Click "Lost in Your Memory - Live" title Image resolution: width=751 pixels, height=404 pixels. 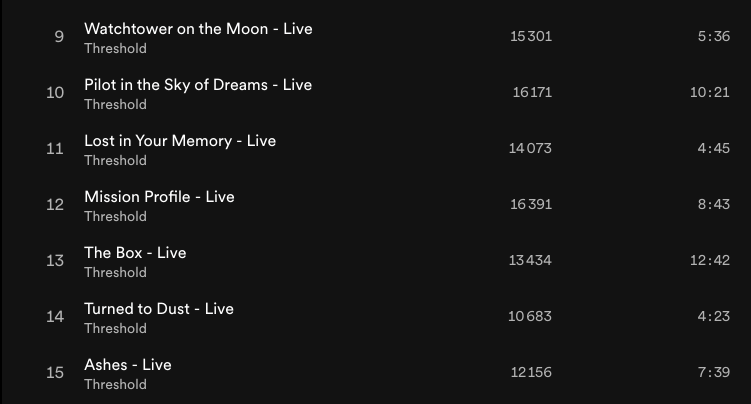point(180,141)
